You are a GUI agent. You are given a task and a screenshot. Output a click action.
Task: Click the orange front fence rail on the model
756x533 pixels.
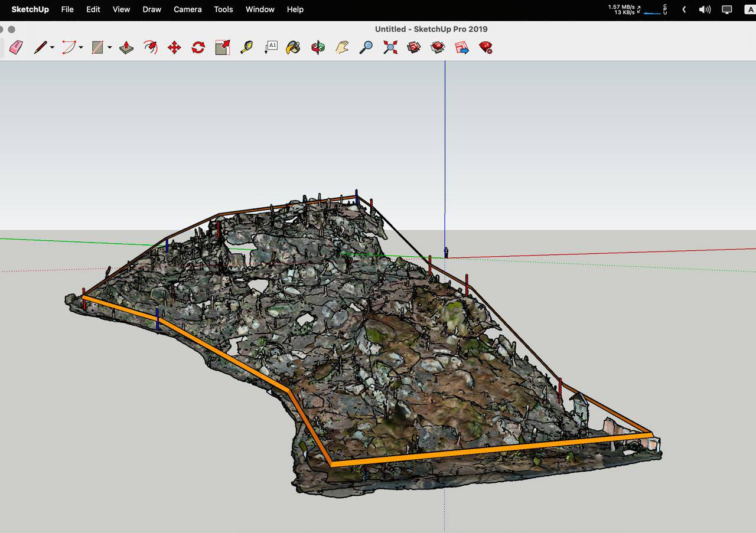tap(490, 450)
